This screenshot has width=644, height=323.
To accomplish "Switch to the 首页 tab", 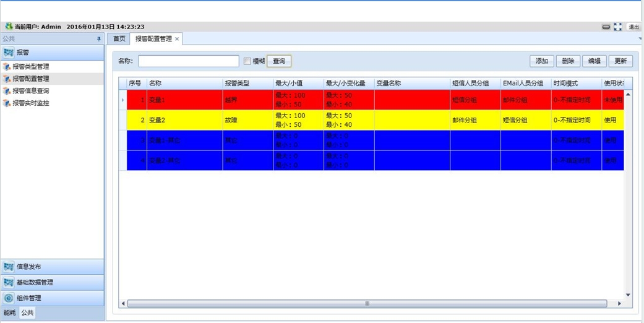I will 119,39.
